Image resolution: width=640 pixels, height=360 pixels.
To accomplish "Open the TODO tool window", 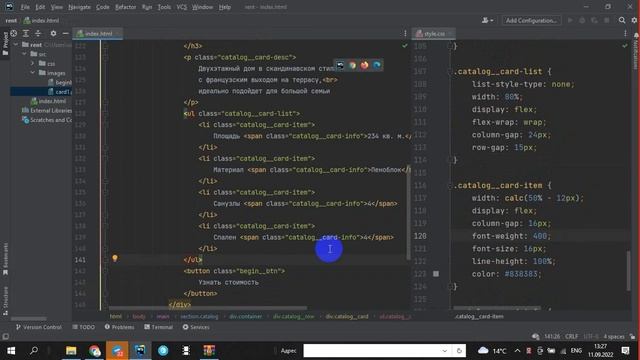I will 83,327.
